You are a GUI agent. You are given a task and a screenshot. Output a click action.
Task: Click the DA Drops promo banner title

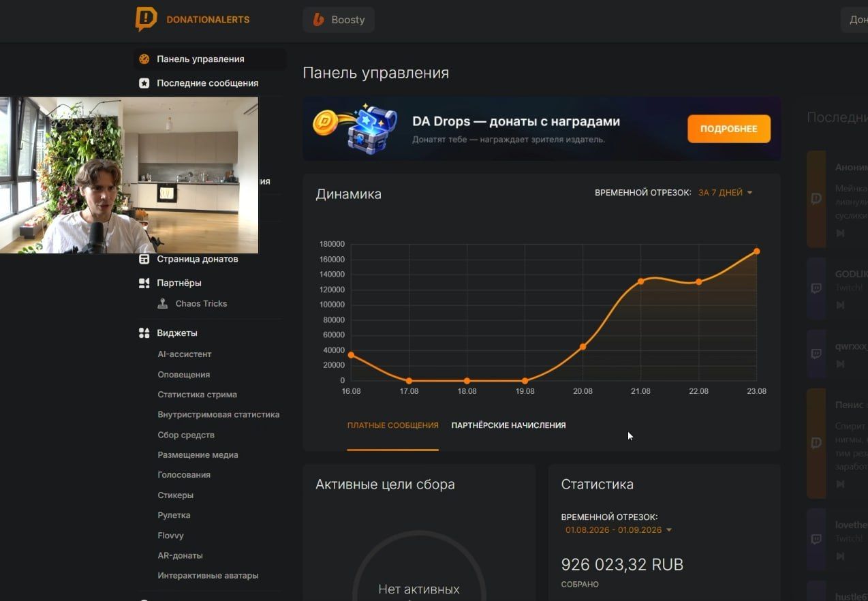516,122
